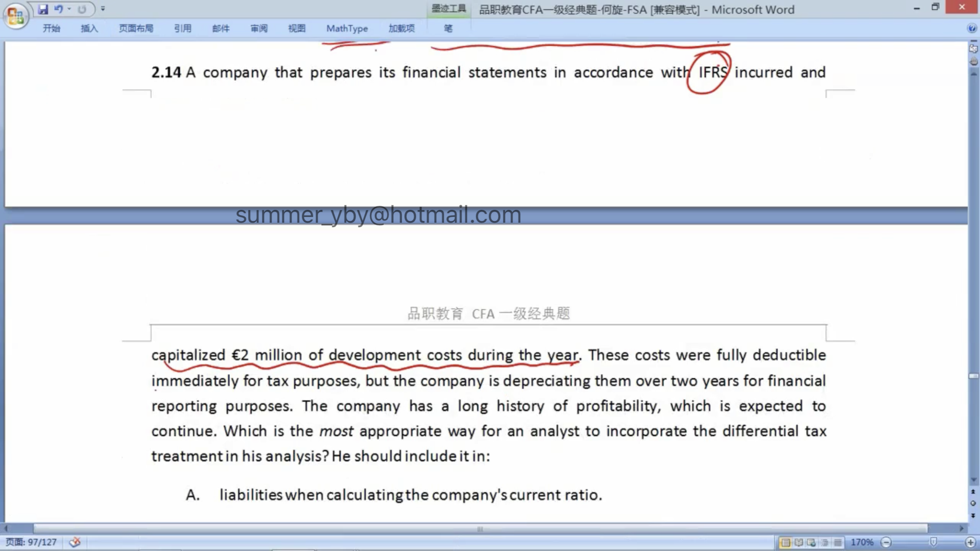This screenshot has width=980, height=551.
Task: Open the round Office button menu
Action: tap(16, 16)
